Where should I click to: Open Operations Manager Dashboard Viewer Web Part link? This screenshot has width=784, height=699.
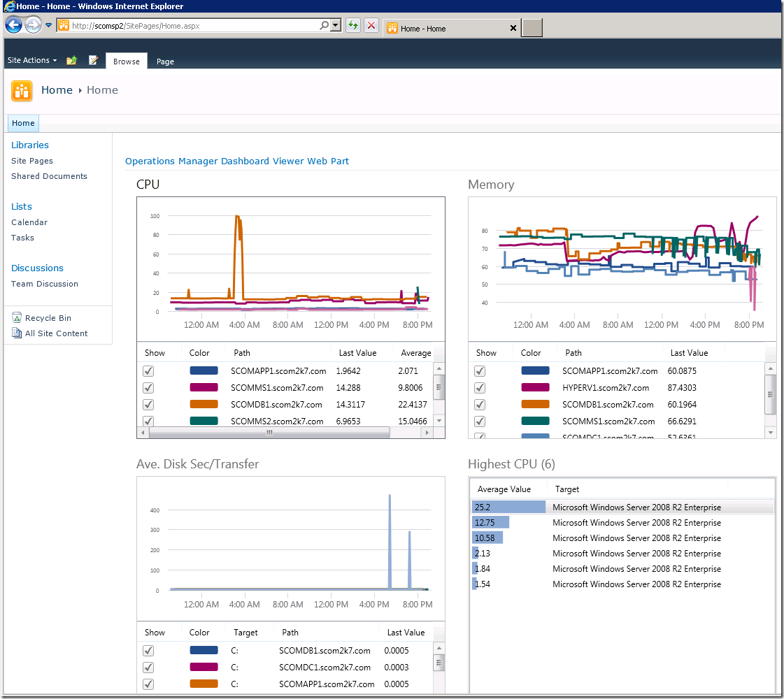pyautogui.click(x=237, y=161)
